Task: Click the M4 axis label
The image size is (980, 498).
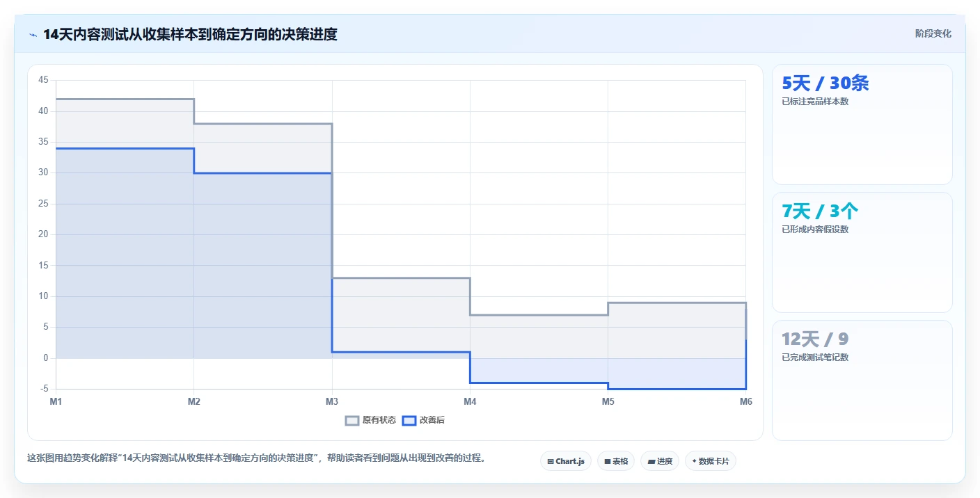Action: (x=470, y=401)
